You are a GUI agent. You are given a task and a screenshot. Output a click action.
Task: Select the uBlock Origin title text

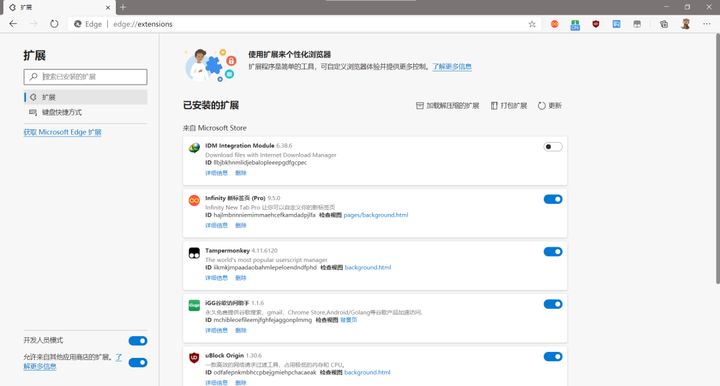pyautogui.click(x=225, y=355)
